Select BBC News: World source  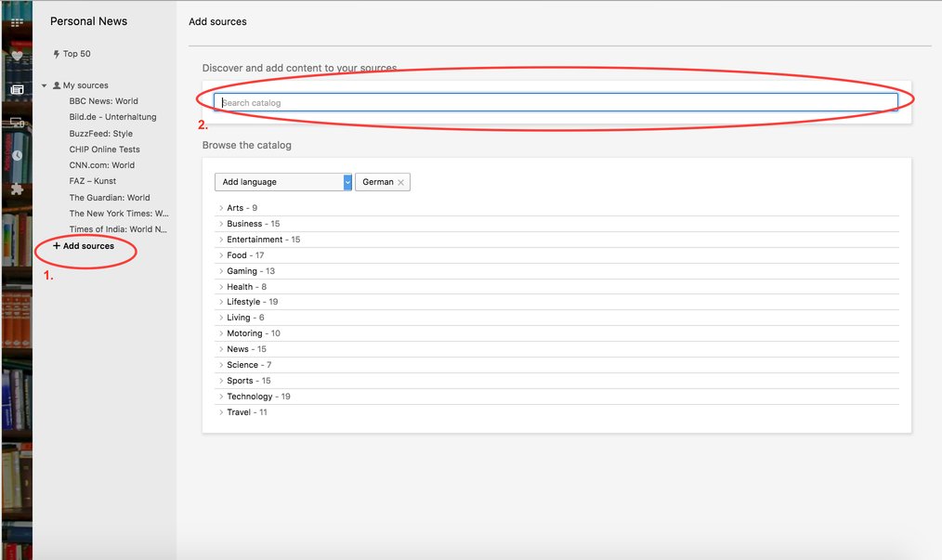click(x=103, y=101)
